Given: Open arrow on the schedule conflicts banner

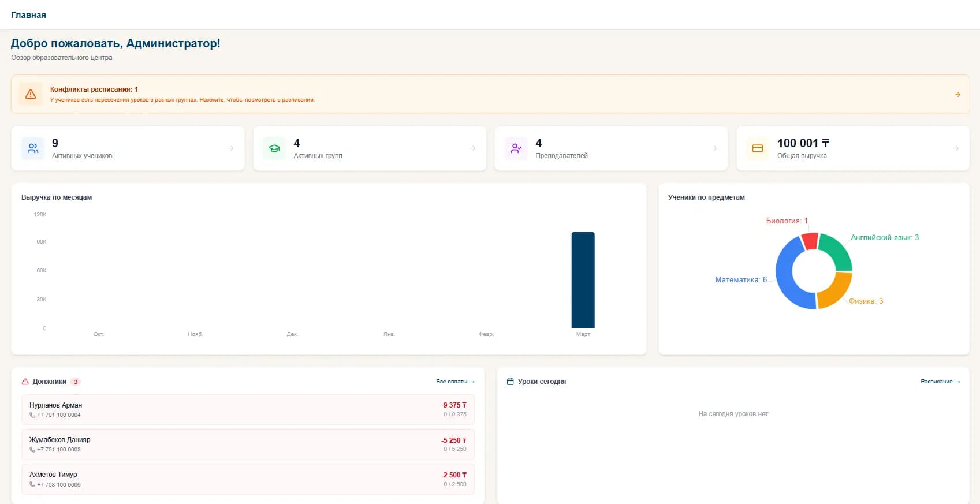Looking at the screenshot, I should 957,95.
